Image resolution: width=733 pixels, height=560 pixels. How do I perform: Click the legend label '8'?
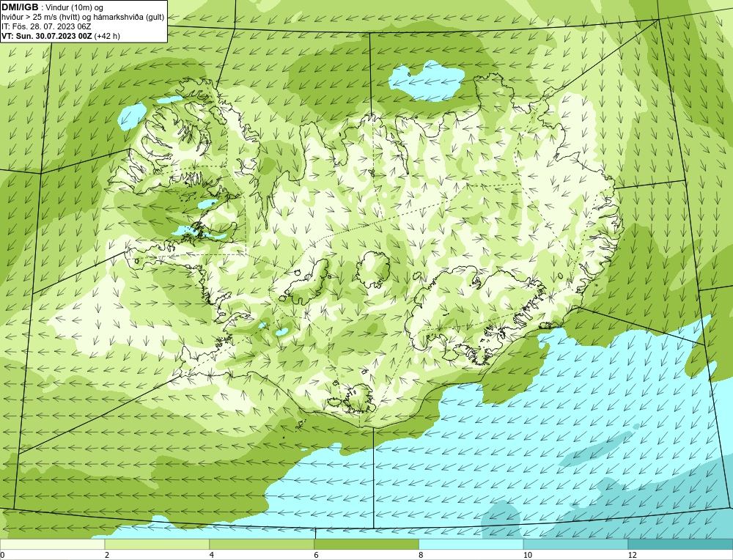click(421, 555)
